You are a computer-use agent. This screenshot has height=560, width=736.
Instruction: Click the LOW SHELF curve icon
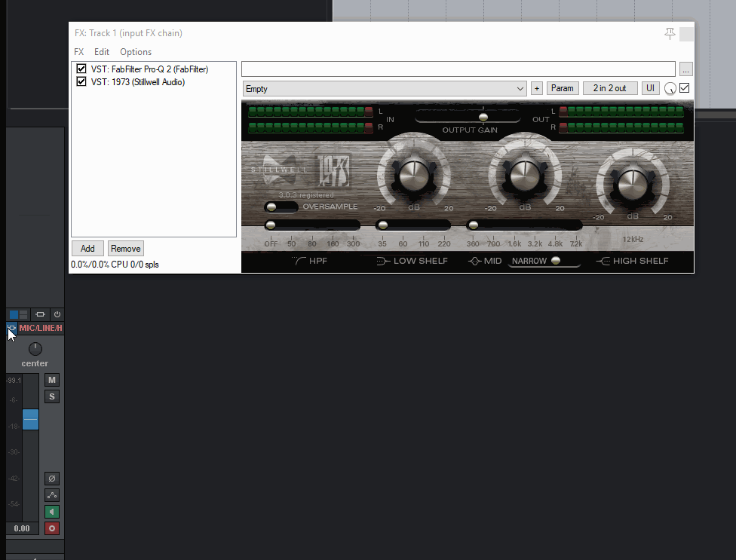tap(383, 262)
